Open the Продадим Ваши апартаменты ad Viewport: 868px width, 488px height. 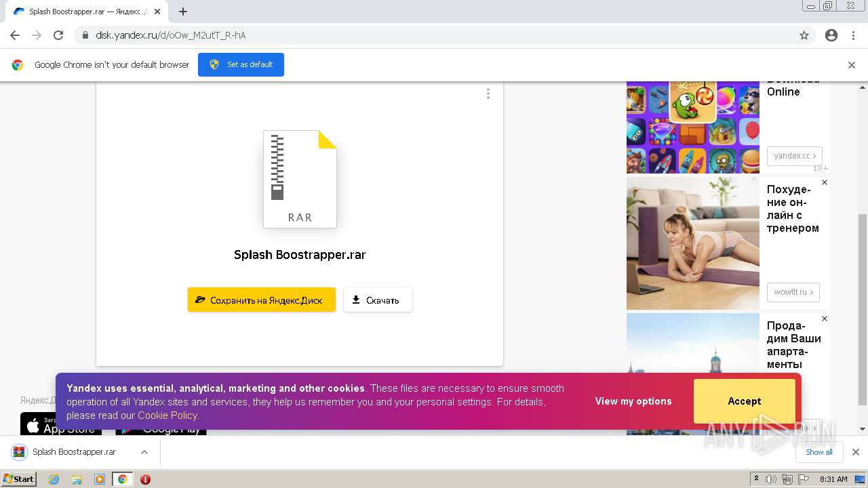coord(793,345)
